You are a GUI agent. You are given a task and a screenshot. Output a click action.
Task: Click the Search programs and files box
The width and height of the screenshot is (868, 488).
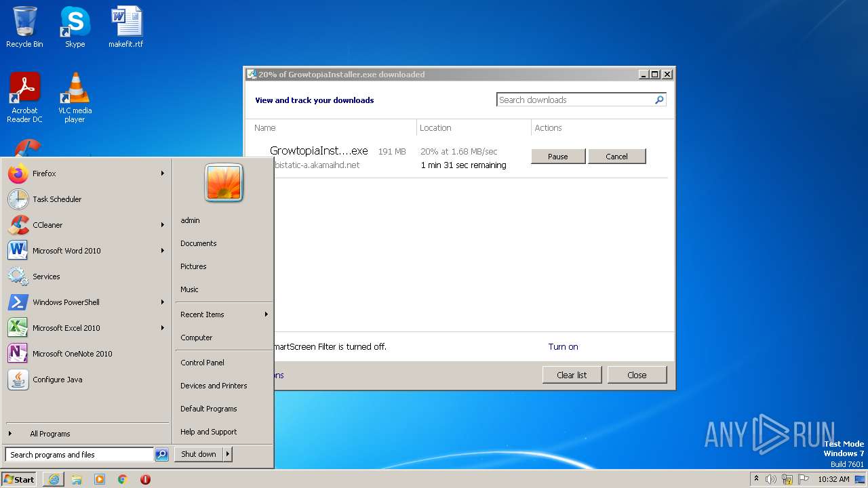coord(79,455)
